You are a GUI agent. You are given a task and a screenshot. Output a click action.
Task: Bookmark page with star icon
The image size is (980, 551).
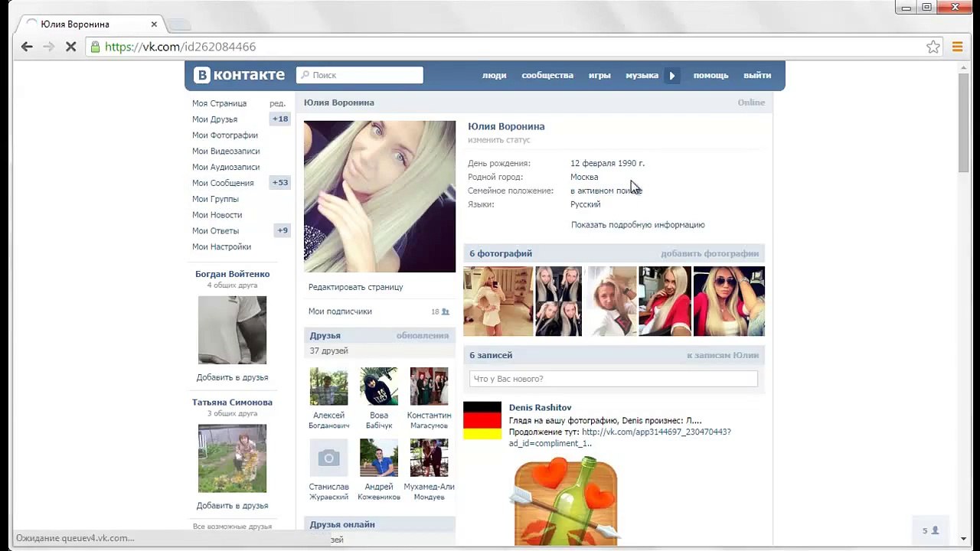pyautogui.click(x=933, y=47)
